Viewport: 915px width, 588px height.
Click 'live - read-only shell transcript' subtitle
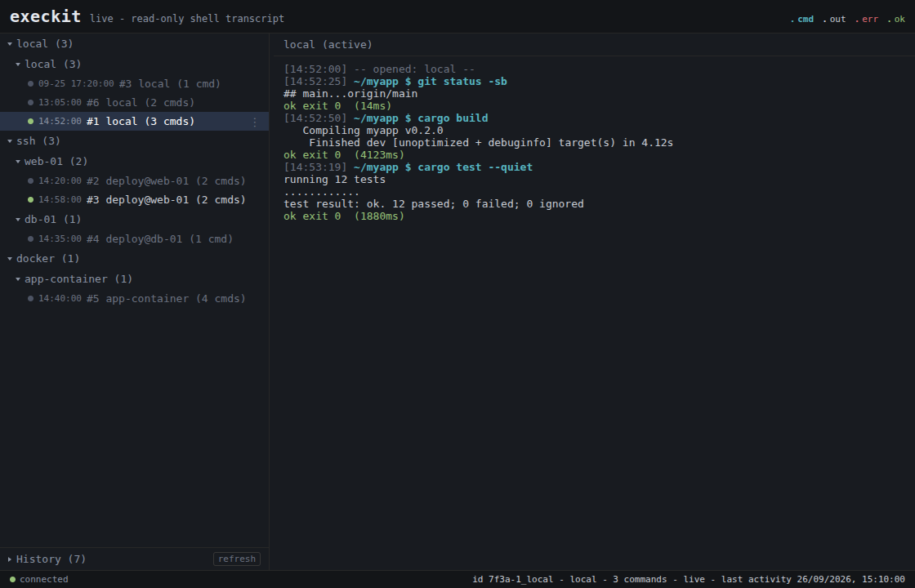(x=187, y=19)
